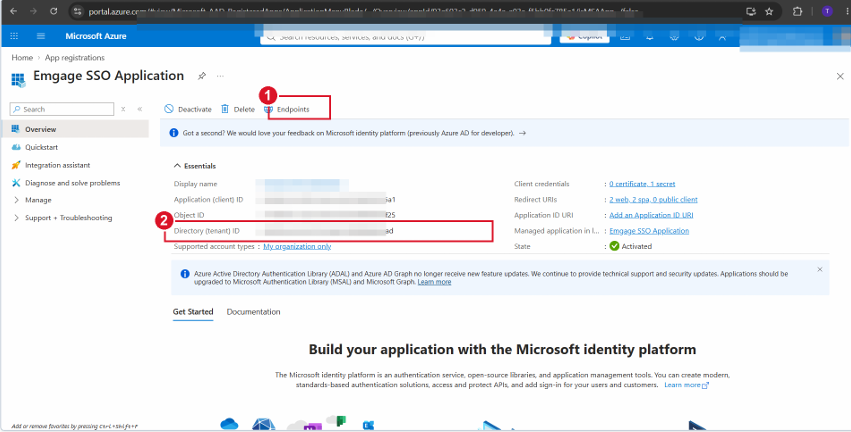Open the Endpoints panel
Image resolution: width=851 pixels, height=432 pixels.
coord(287,109)
